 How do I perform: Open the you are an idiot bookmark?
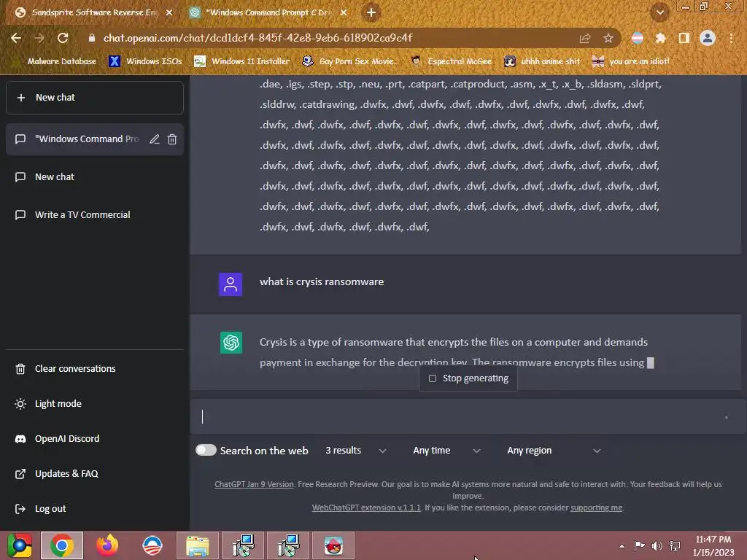tap(630, 61)
